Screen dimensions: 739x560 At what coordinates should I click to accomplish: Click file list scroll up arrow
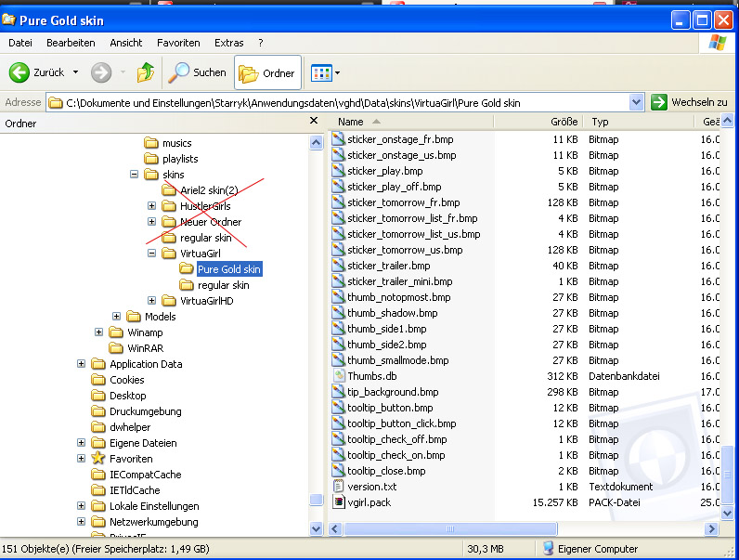pyautogui.click(x=727, y=121)
